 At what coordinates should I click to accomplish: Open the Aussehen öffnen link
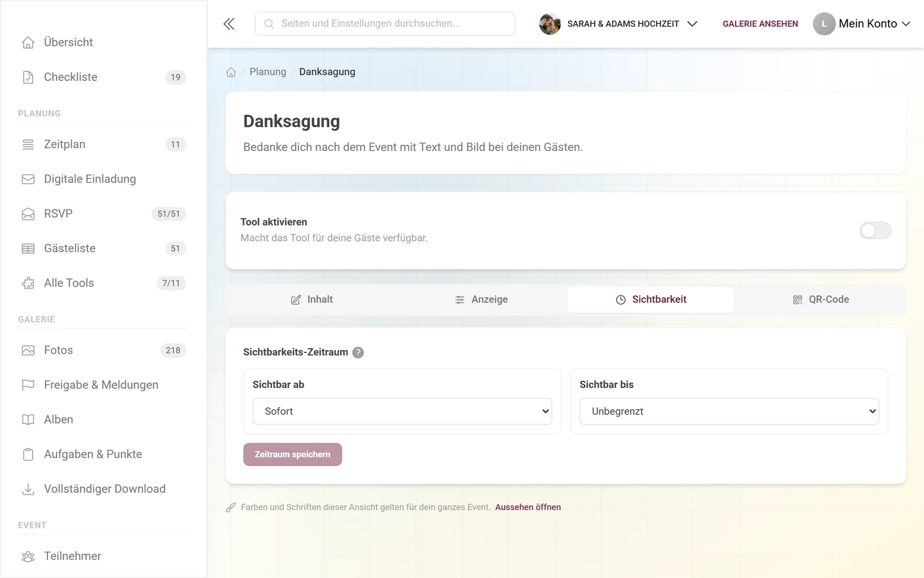528,507
